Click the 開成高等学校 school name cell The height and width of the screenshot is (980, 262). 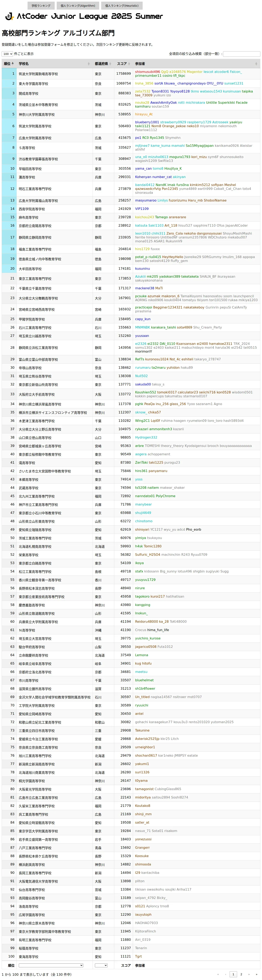tap(55, 94)
